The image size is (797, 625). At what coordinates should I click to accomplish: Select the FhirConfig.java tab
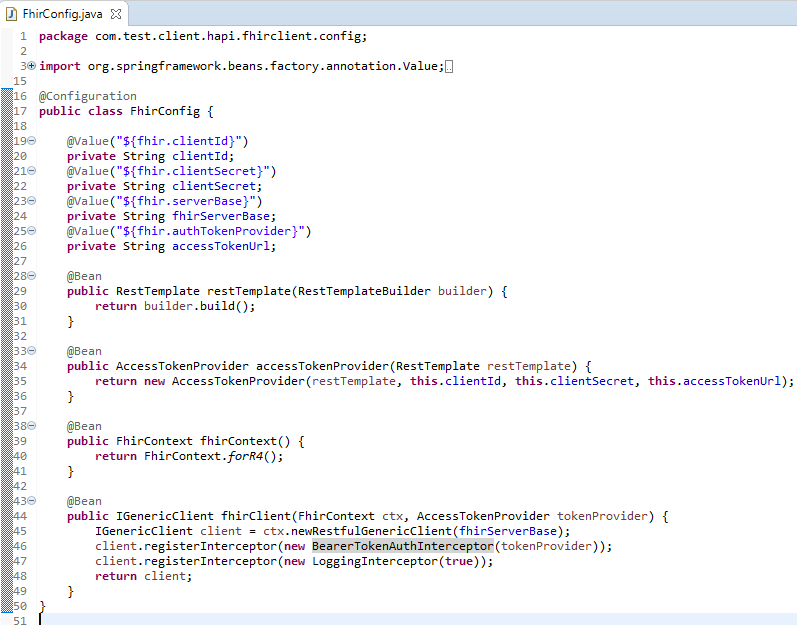[62, 14]
